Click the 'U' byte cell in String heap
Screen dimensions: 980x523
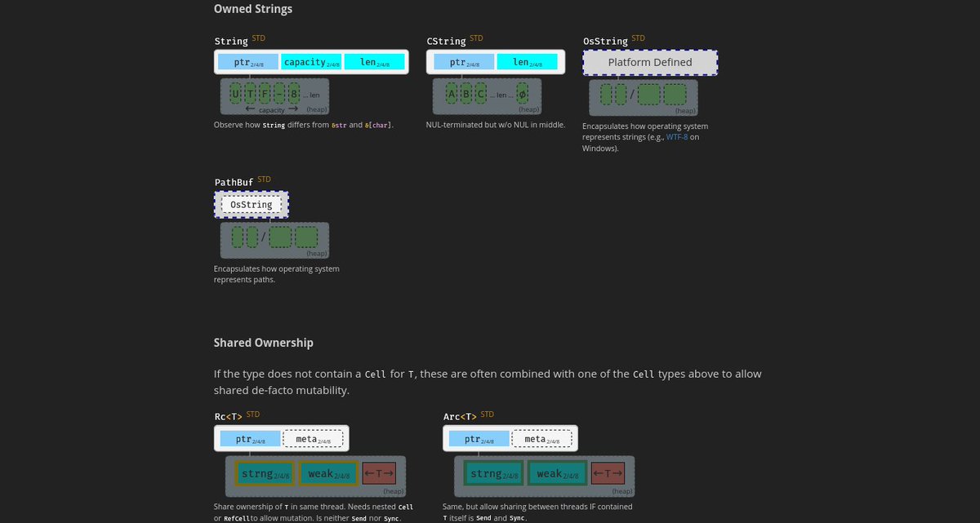[x=236, y=93]
